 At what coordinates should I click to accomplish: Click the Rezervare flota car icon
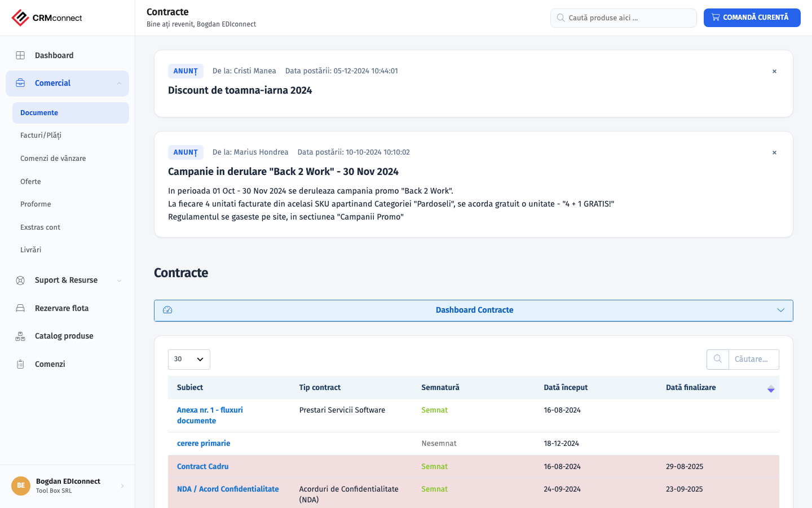click(x=20, y=308)
